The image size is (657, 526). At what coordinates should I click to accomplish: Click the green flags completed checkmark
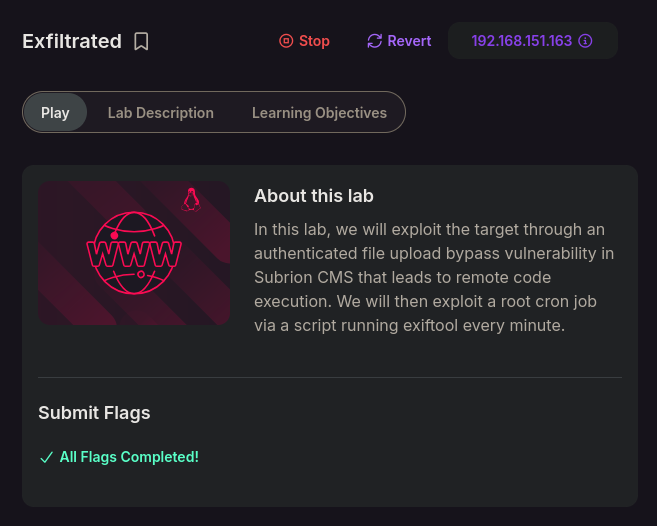[x=46, y=457]
